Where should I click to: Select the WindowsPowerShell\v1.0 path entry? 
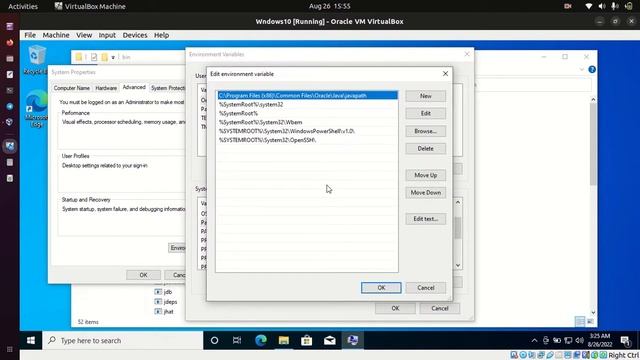point(307,131)
